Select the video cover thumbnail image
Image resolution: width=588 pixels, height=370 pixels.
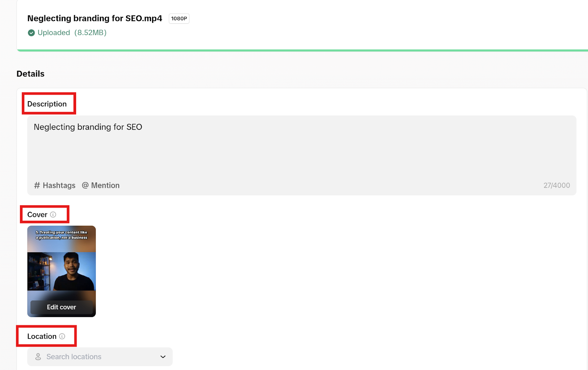tap(61, 271)
